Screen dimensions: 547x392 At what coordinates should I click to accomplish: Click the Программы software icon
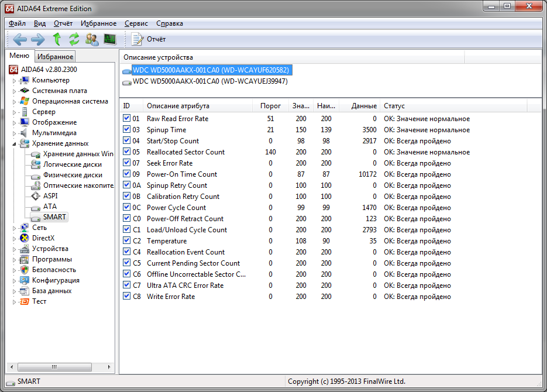click(x=24, y=259)
